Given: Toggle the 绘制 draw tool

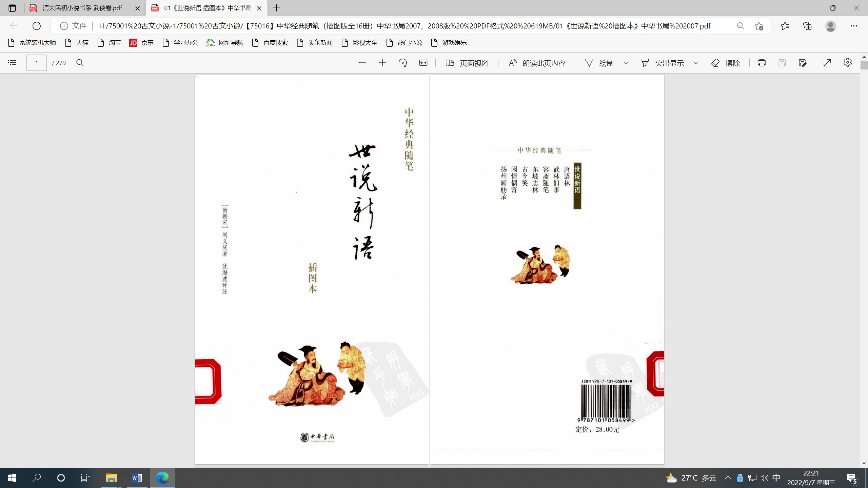Looking at the screenshot, I should click(599, 63).
